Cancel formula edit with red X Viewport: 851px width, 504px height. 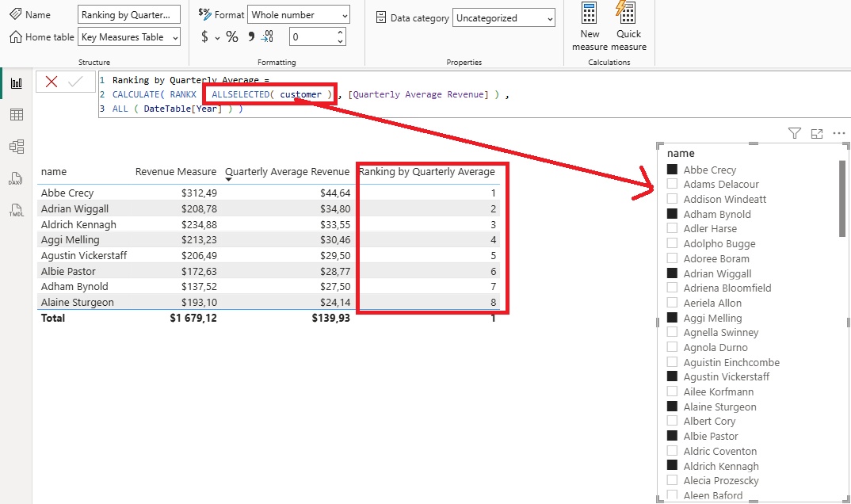pos(52,82)
